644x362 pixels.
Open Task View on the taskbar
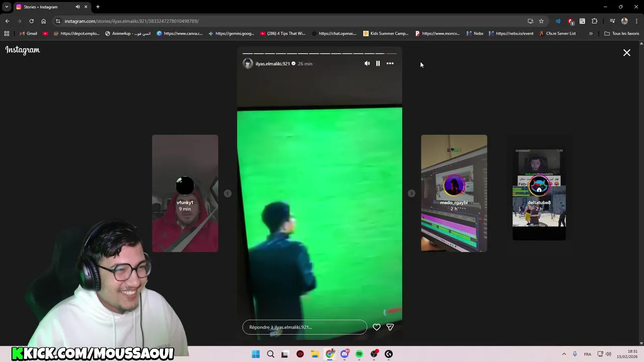click(285, 354)
